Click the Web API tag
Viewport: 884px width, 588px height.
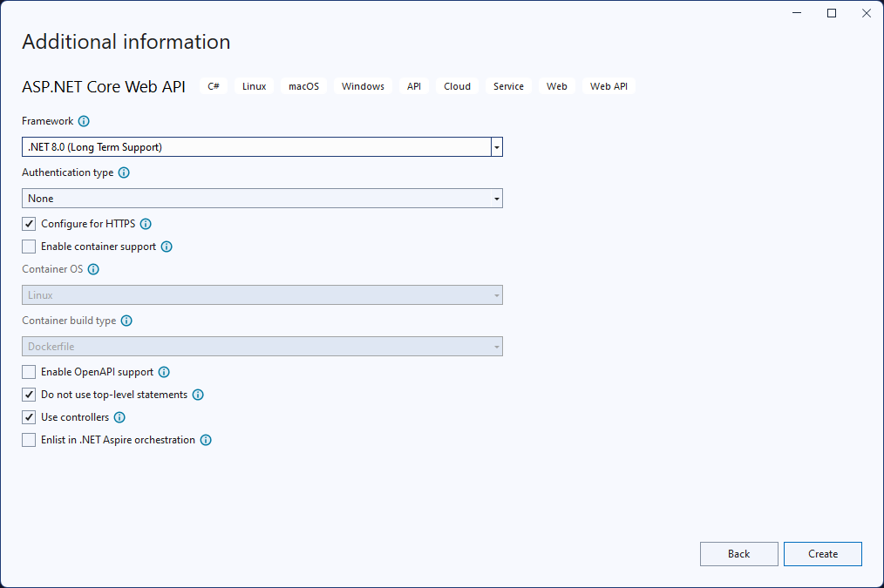tap(609, 85)
